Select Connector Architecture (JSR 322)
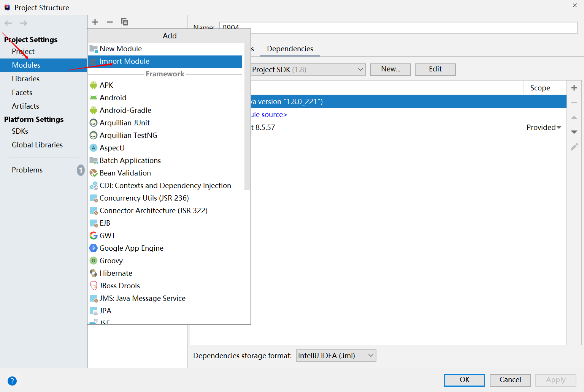The height and width of the screenshot is (392, 584). coord(165,210)
